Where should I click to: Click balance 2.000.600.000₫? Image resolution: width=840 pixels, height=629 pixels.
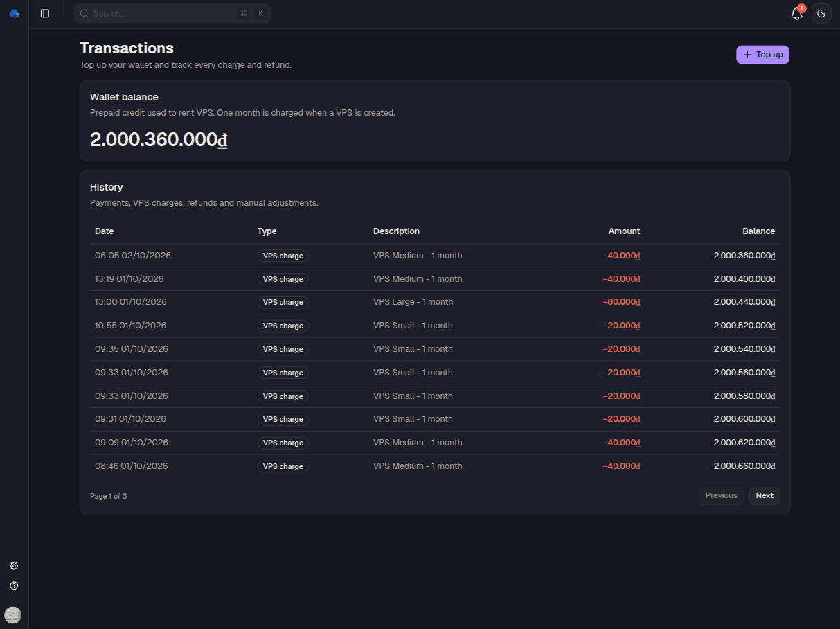(744, 419)
